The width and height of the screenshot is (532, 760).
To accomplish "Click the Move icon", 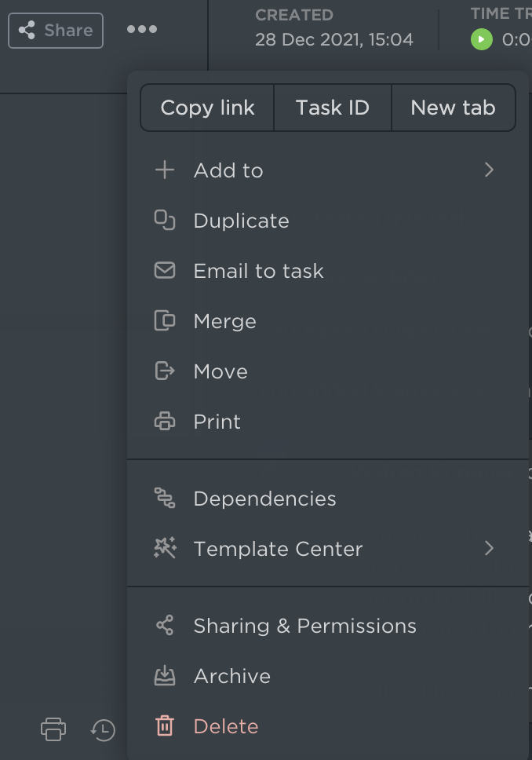I will (165, 371).
